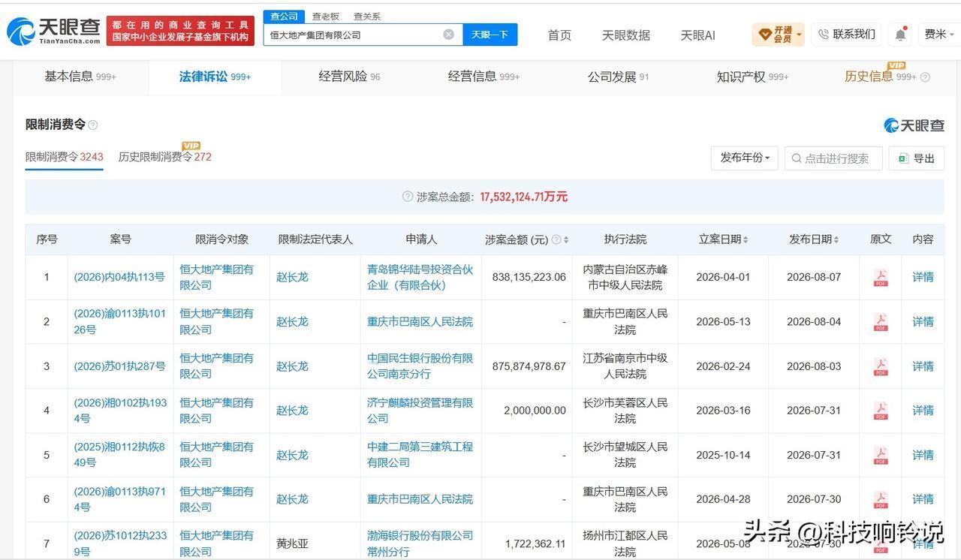The height and width of the screenshot is (560, 961).
Task: Open 渤海银行股份有限公司常州分行 applicant link
Action: click(x=420, y=543)
